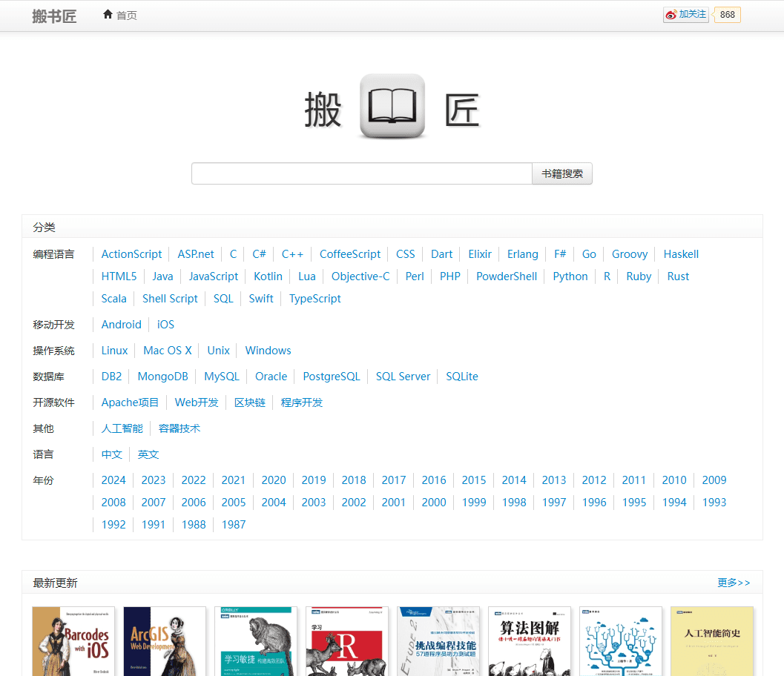The width and height of the screenshot is (784, 676).
Task: Click the 更多>> link for latest updates
Action: coord(734,583)
